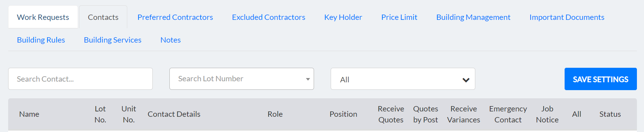644x132 pixels.
Task: Sort by the Name column header
Action: click(29, 114)
